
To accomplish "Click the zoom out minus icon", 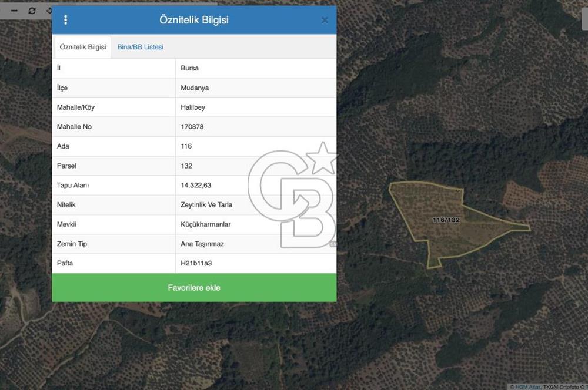I will click(x=14, y=11).
